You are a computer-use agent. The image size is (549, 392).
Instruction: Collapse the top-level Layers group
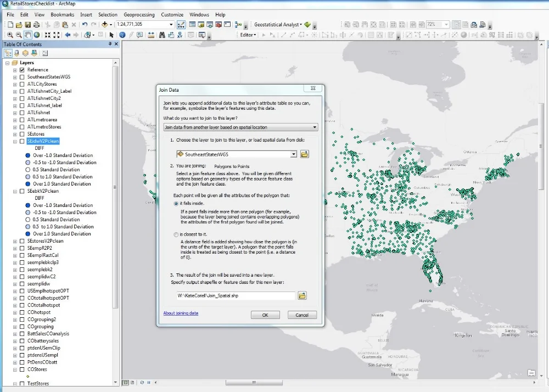coord(7,63)
